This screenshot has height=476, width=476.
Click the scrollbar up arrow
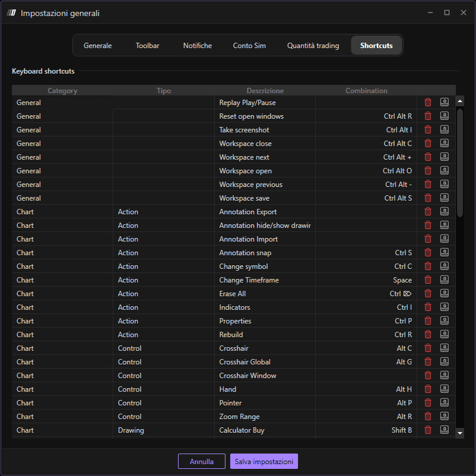pos(460,101)
